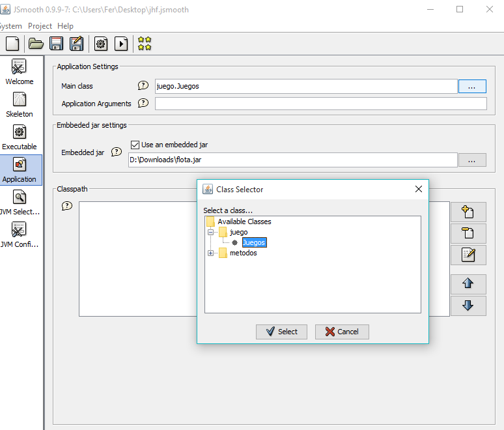Open the Executable panel in sidebar
504x430 pixels.
coord(20,137)
